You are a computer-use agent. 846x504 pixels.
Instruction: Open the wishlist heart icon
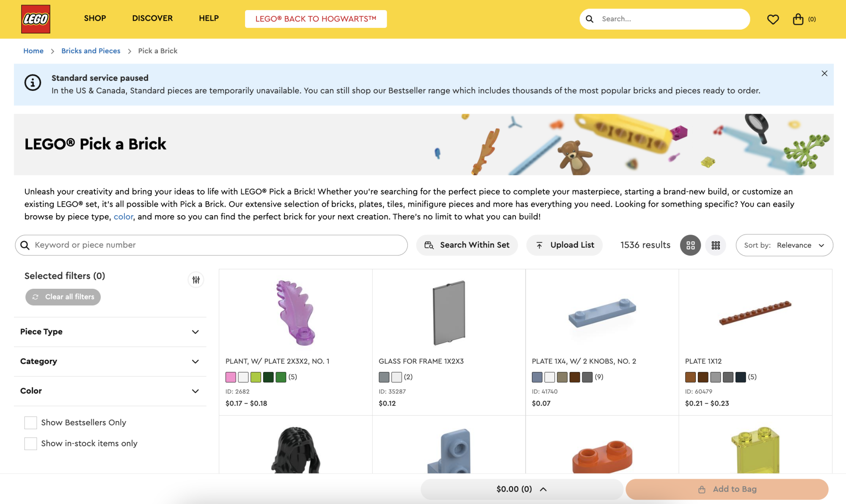point(773,19)
